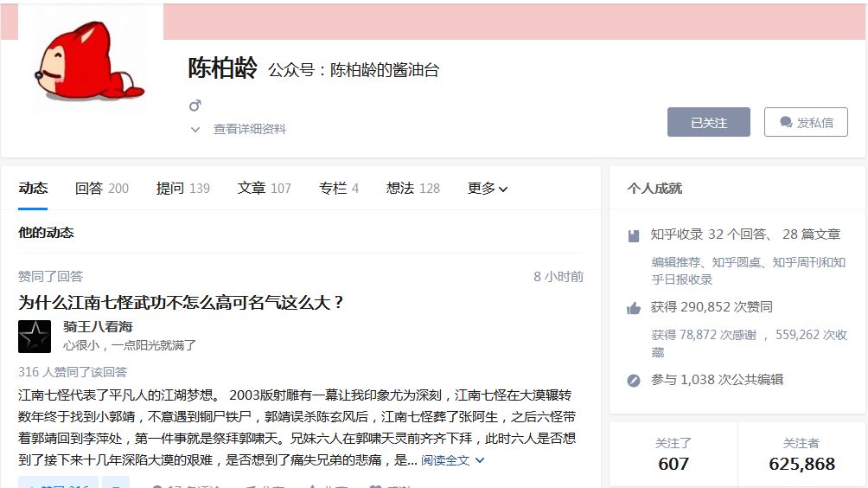Click the thumbs-up icon beside 获得 290,852 次赞同
This screenshot has height=488, width=868.
[634, 308]
